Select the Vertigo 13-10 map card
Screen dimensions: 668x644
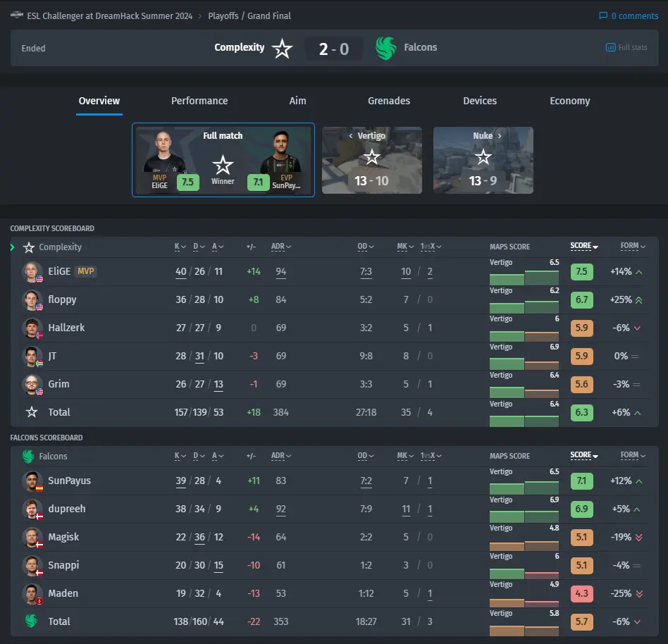(372, 160)
